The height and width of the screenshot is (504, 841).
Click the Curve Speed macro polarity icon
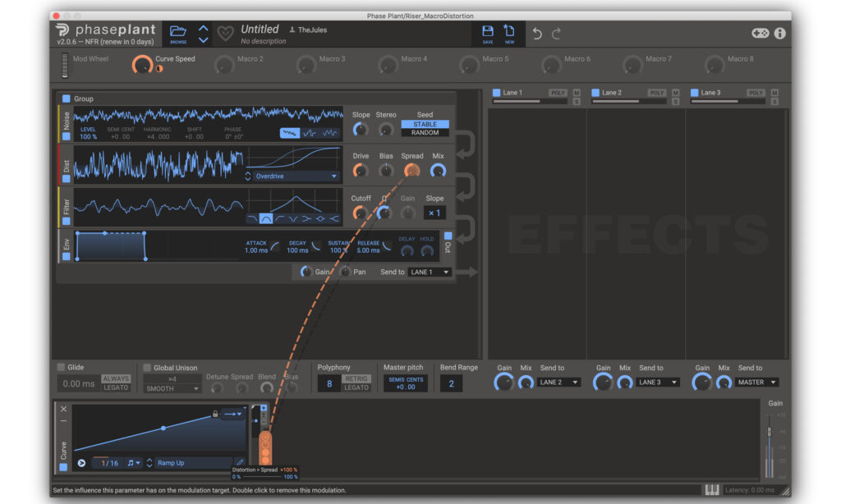pyautogui.click(x=159, y=69)
